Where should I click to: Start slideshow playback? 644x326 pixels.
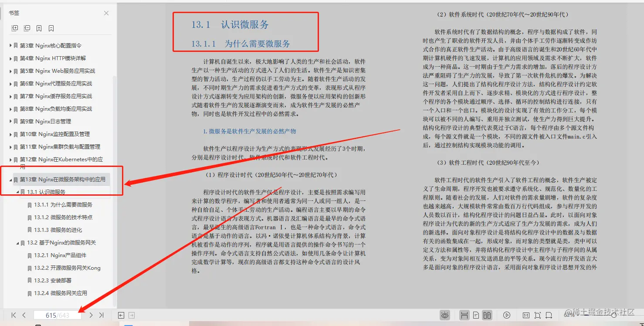507,315
